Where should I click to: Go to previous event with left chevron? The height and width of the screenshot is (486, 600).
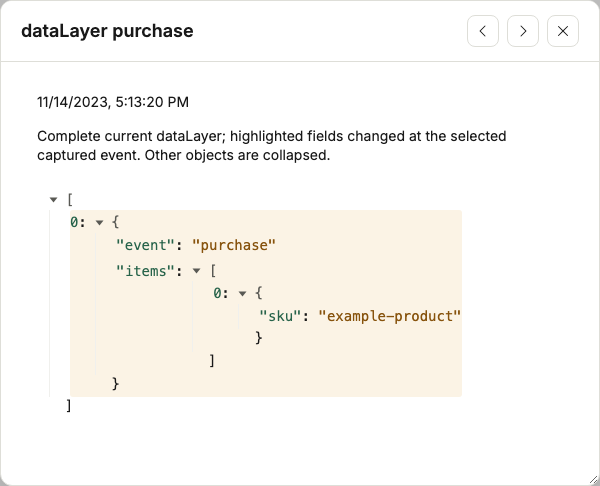[483, 31]
